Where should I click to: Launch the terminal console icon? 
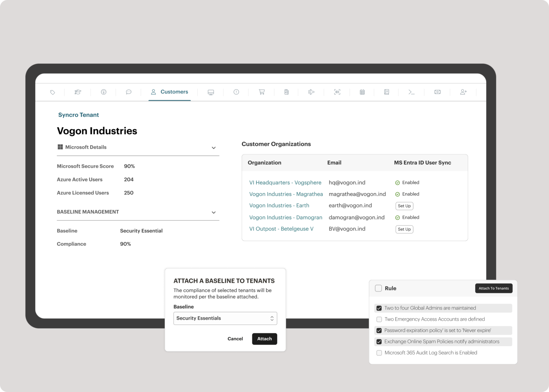[x=412, y=92]
